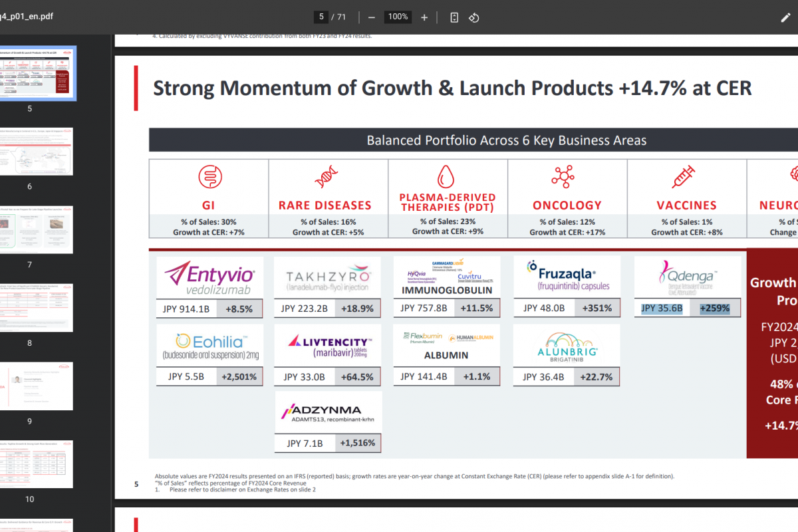Image resolution: width=798 pixels, height=532 pixels.
Task: Click the 'JPY 36.4B' Alunbrig value
Action: (x=544, y=376)
